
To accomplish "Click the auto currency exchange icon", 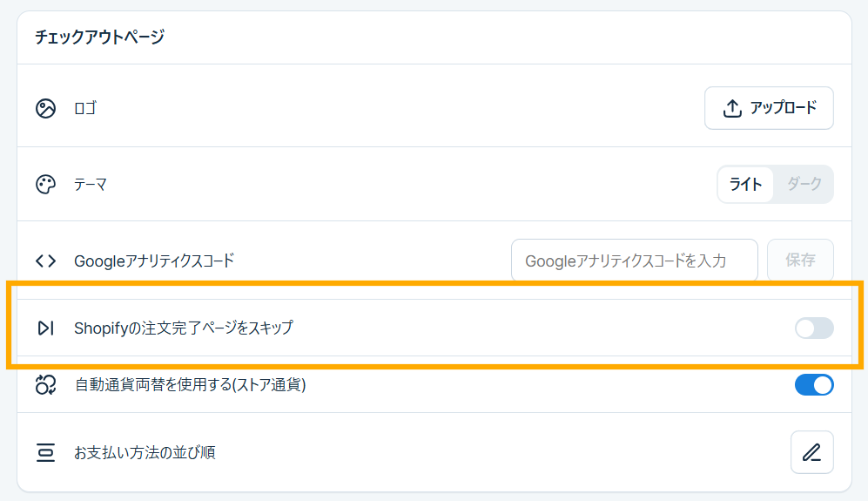I will coord(45,384).
